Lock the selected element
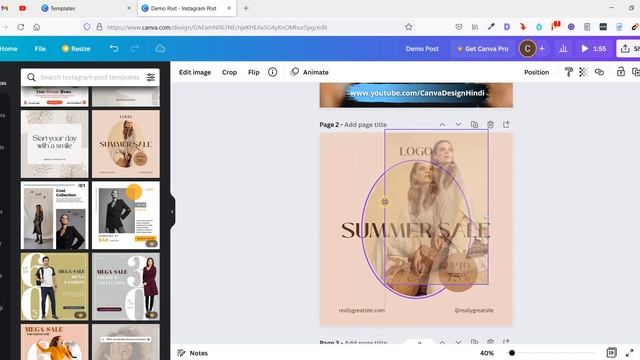Image resolution: width=640 pixels, height=360 pixels. tap(620, 72)
